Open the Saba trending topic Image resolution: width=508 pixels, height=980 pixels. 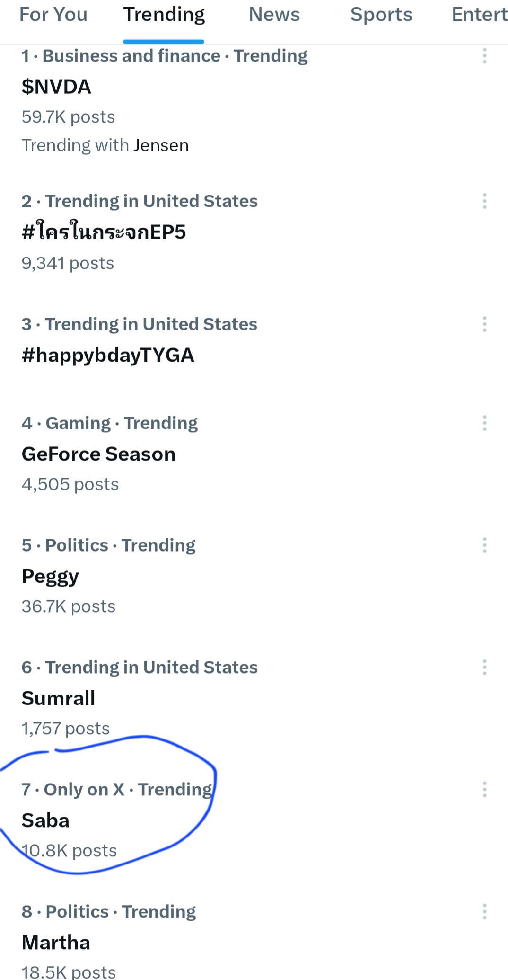click(45, 820)
